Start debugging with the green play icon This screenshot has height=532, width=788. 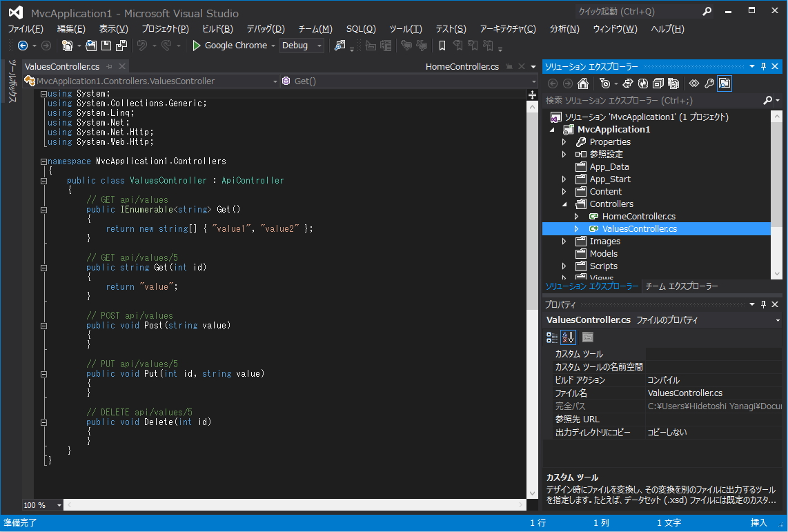point(197,46)
